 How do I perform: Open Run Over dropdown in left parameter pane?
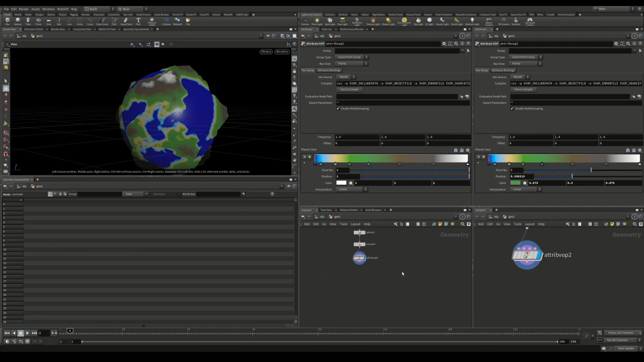(352, 64)
